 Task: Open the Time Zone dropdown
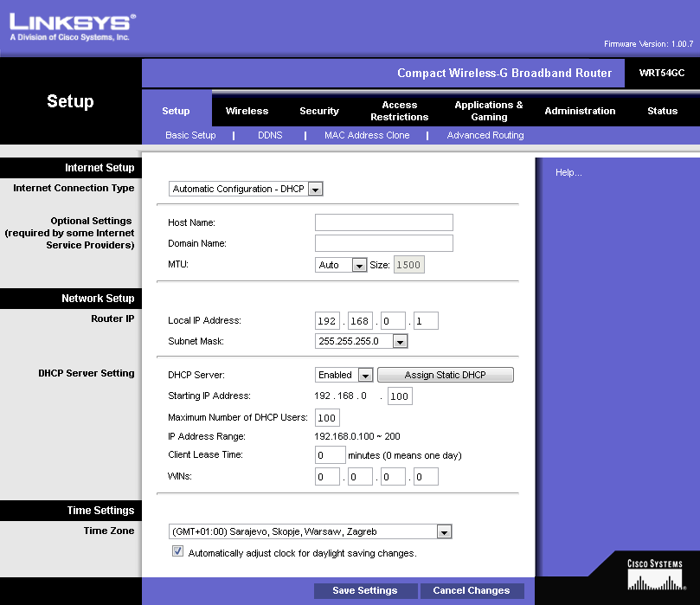point(444,531)
